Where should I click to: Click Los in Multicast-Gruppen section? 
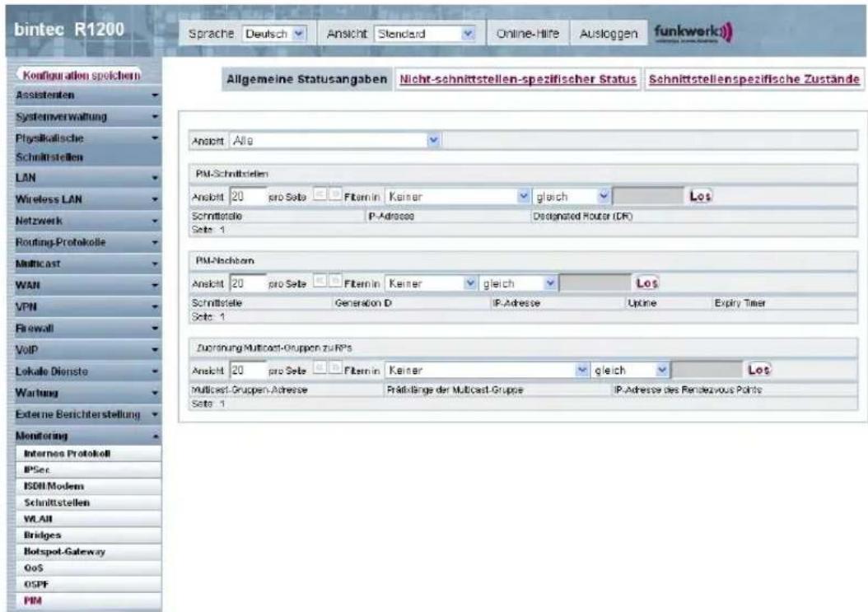759,370
